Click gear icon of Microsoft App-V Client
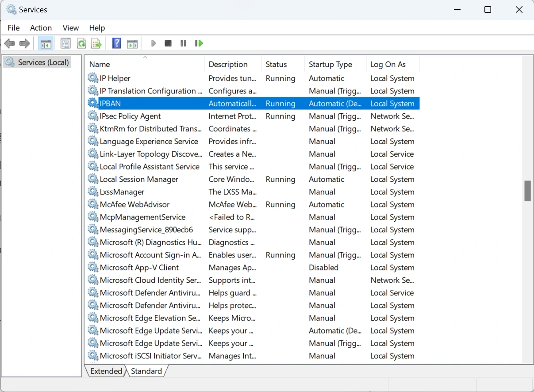 pyautogui.click(x=92, y=268)
